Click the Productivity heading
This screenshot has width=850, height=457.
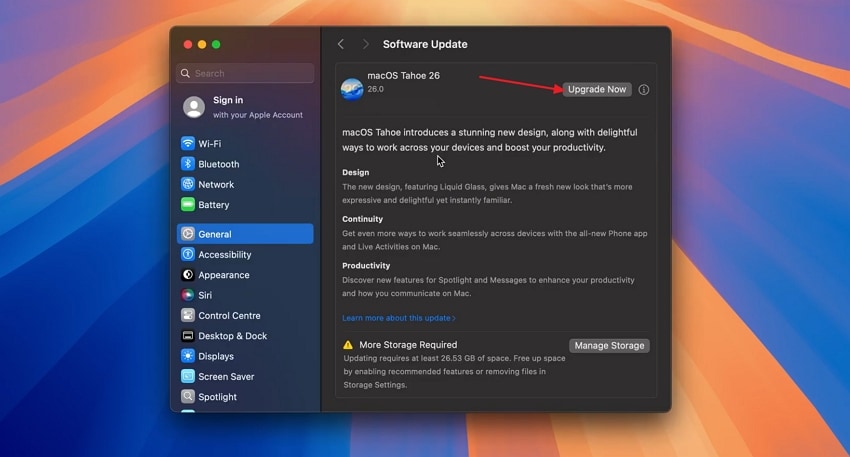(366, 266)
